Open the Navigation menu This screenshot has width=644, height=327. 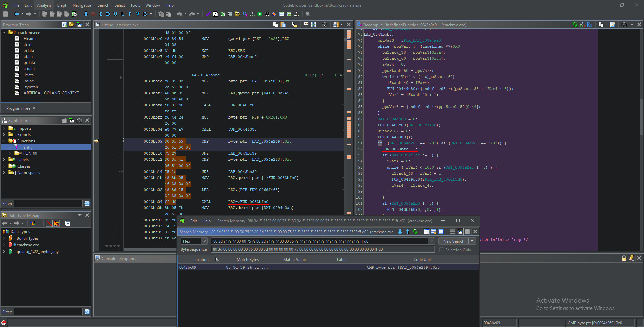pos(83,5)
